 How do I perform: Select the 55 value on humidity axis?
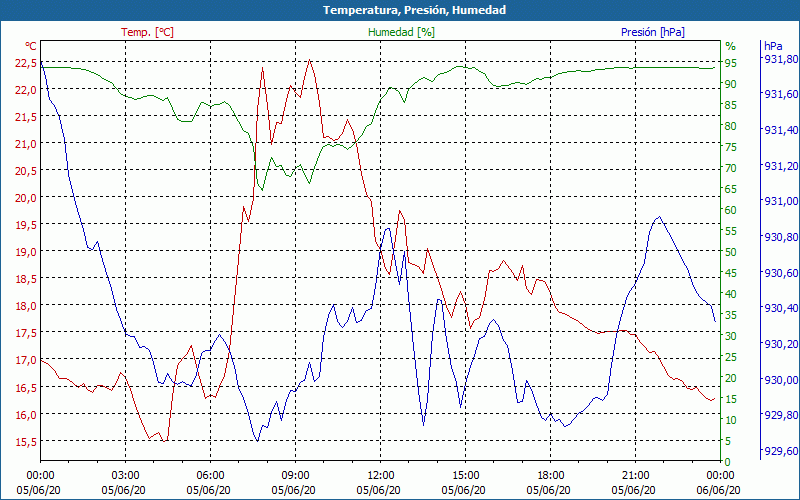pyautogui.click(x=731, y=231)
